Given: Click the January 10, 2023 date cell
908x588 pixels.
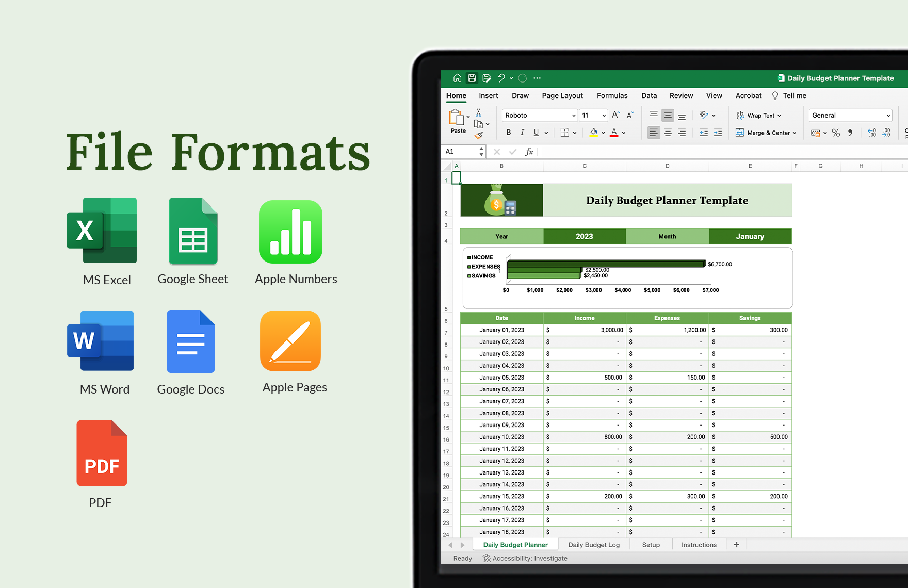Looking at the screenshot, I should (x=501, y=437).
